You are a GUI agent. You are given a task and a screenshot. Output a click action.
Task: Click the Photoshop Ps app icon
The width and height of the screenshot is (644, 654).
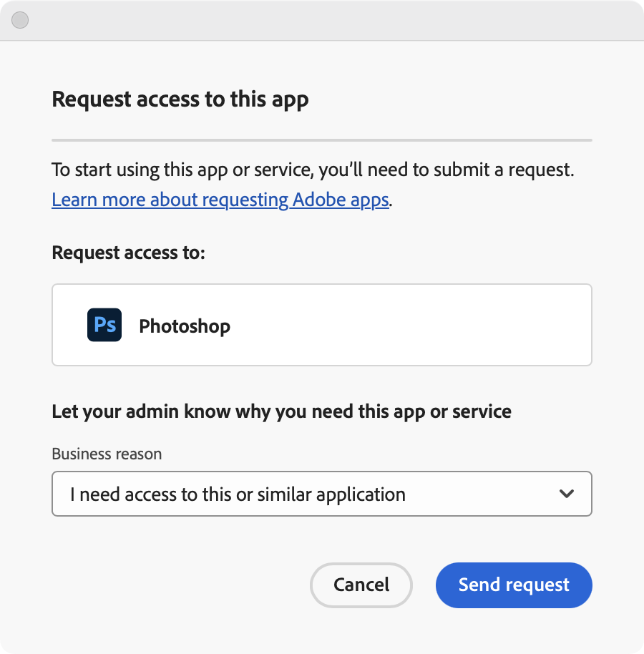click(104, 325)
